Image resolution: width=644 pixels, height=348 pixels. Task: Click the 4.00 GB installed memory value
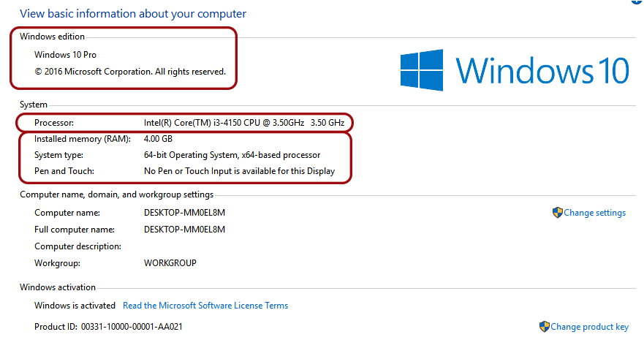[x=158, y=138]
